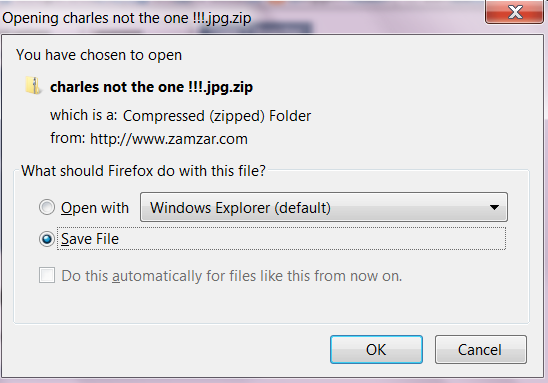Expand the Windows Explorer (default) dropdown arrow
The image size is (548, 383).
click(494, 207)
